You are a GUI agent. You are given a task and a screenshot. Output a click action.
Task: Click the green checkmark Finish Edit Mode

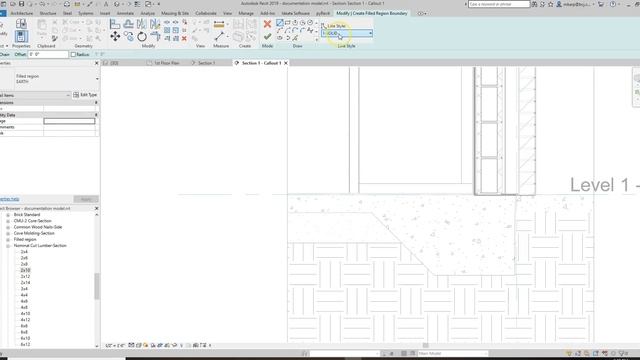tap(267, 37)
